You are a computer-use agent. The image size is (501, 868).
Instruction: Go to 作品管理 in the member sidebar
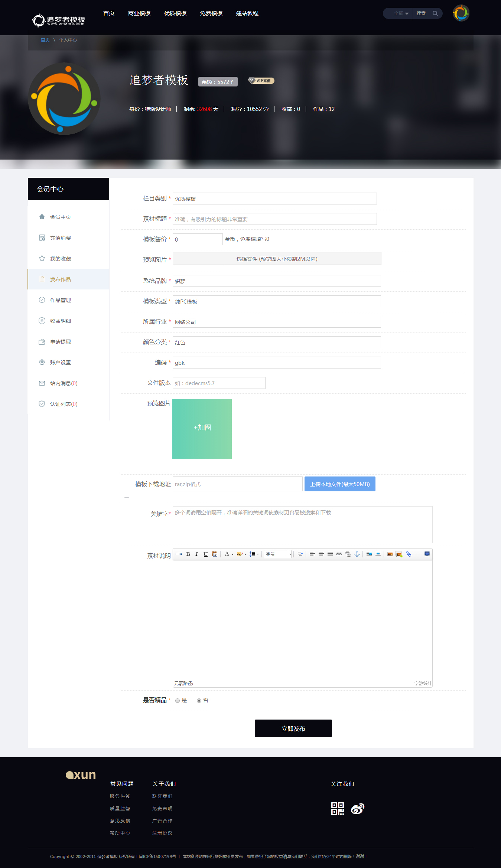(x=60, y=300)
